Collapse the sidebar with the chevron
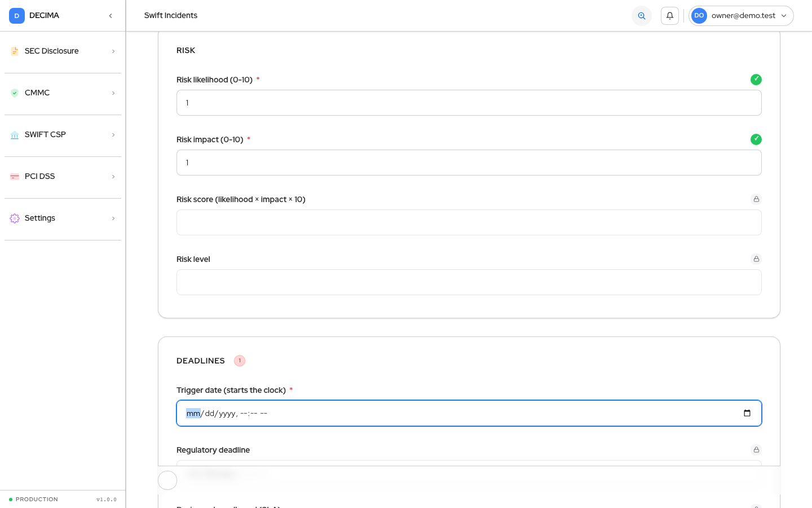 tap(111, 16)
